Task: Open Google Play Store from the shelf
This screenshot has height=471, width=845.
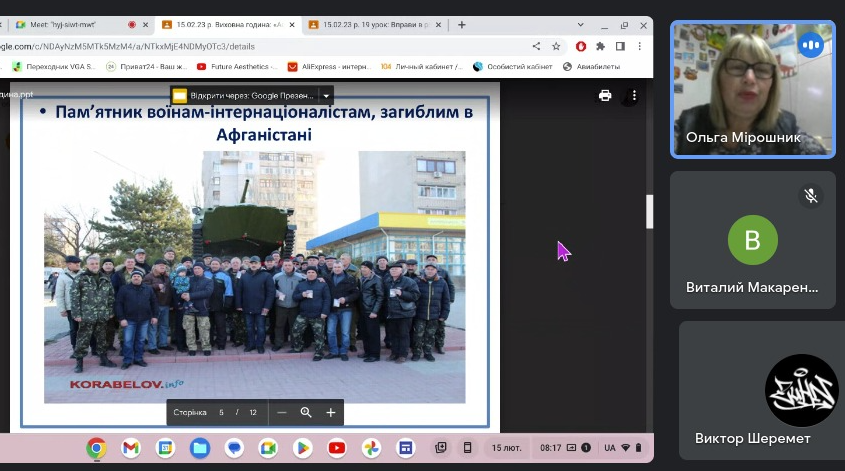Action: click(x=303, y=448)
